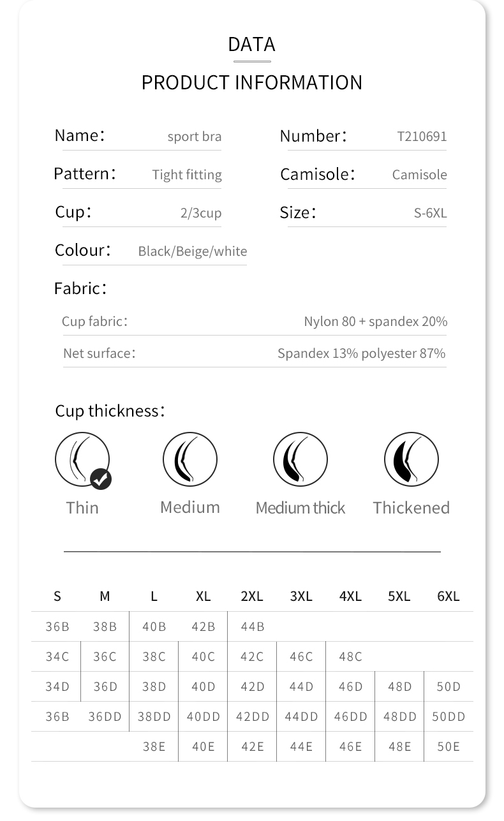Select the Nylon 80 + spandex 20% text
The width and height of the screenshot is (504, 821).
click(375, 322)
